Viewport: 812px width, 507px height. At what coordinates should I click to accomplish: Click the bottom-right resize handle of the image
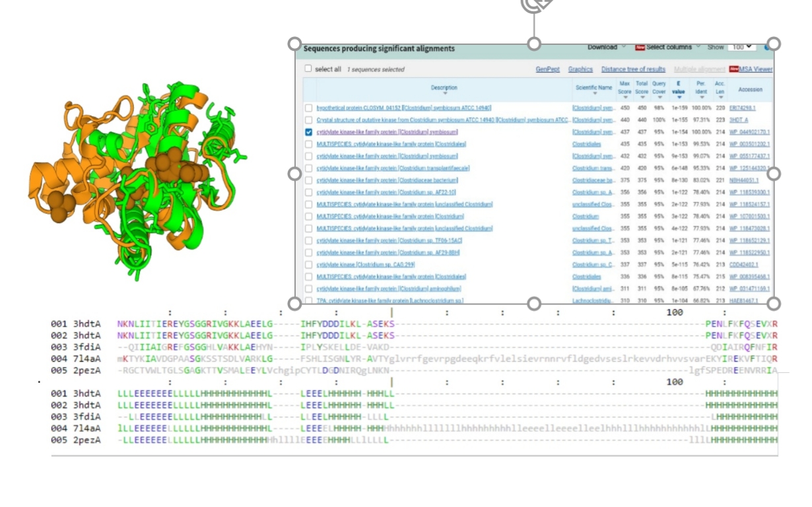(x=774, y=304)
